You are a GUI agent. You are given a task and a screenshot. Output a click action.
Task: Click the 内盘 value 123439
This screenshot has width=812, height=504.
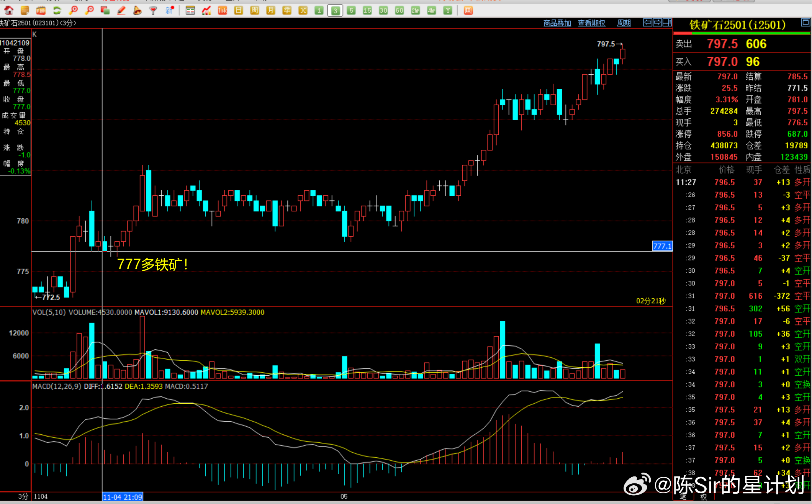click(x=794, y=157)
